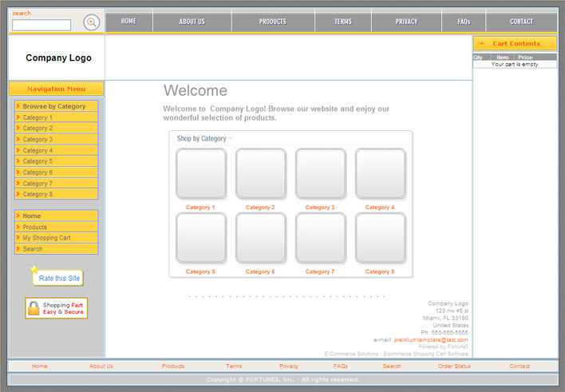Click the Cart Contents arrow header
This screenshot has height=392, width=565.
pyautogui.click(x=515, y=43)
